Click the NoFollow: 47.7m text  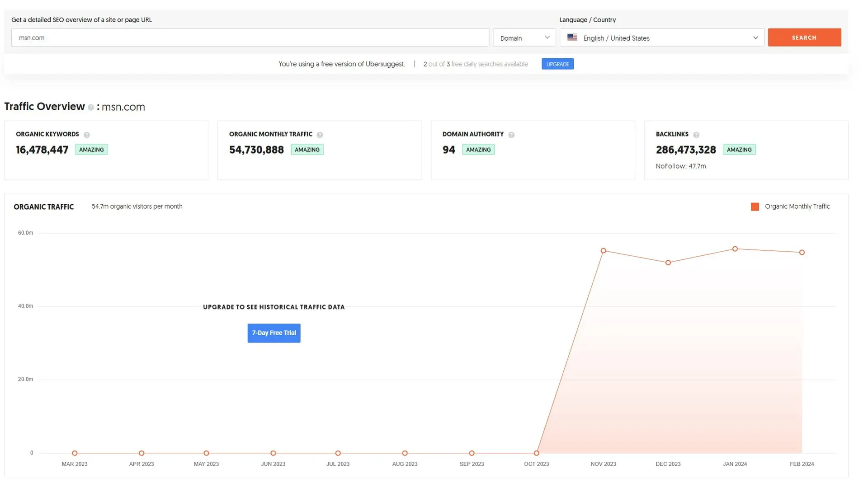point(681,166)
